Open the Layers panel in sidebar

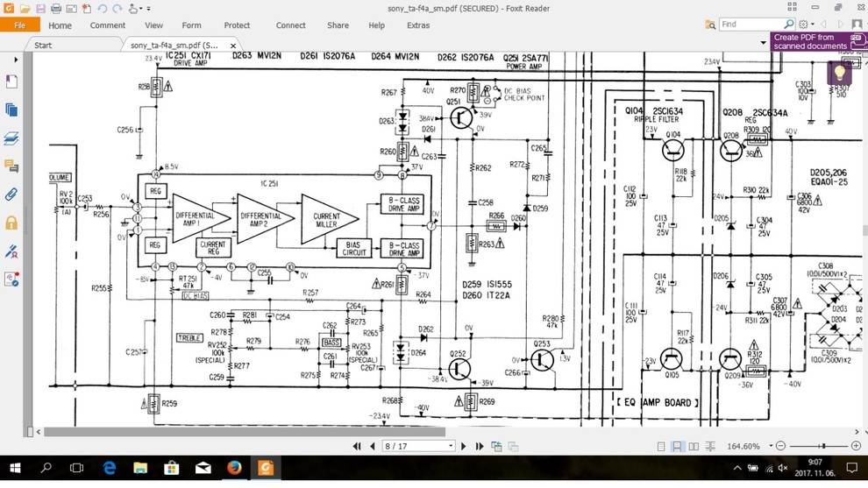(x=11, y=138)
